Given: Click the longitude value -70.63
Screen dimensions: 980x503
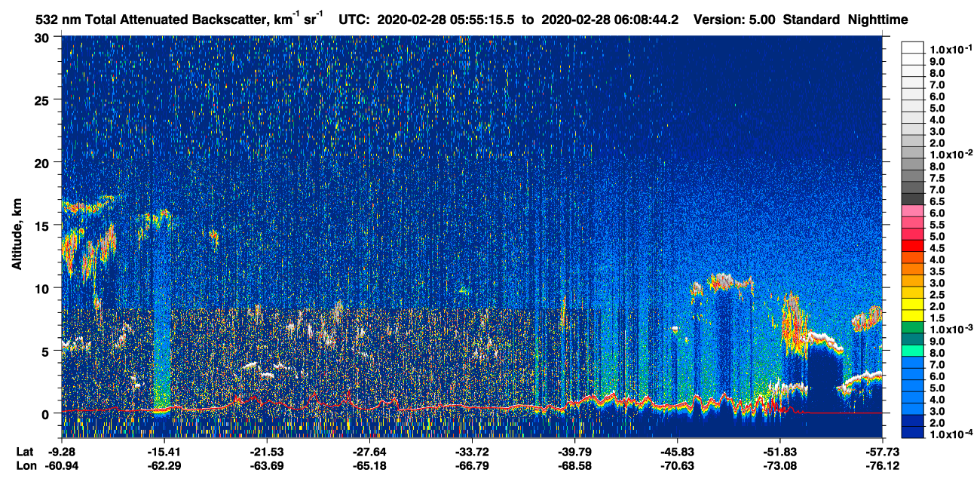Looking at the screenshot, I should tap(677, 465).
